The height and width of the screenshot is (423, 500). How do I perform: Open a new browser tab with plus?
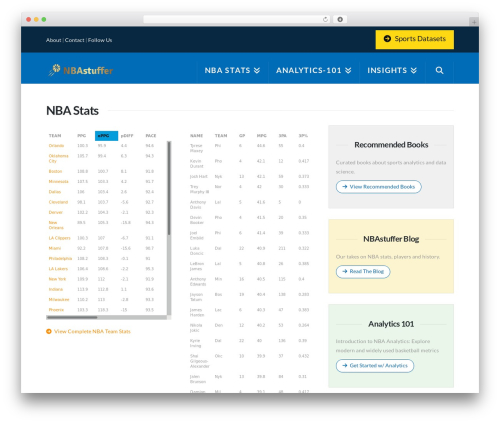[x=474, y=22]
